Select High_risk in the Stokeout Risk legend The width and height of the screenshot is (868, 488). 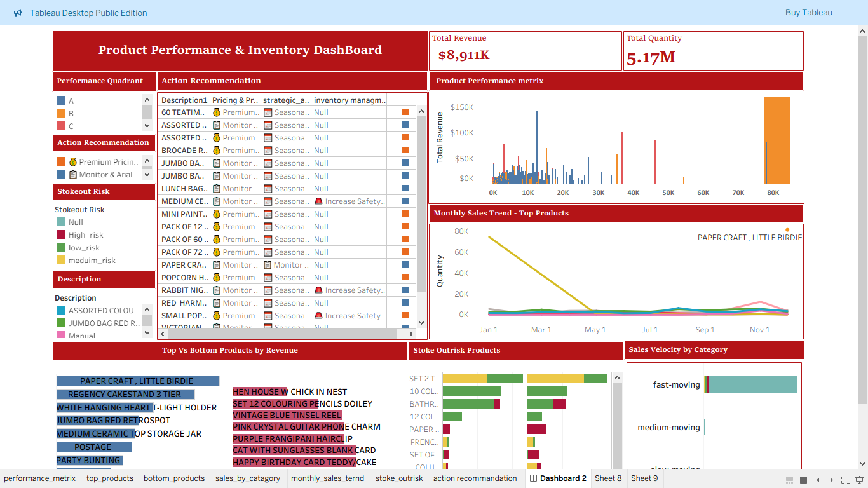(x=62, y=234)
